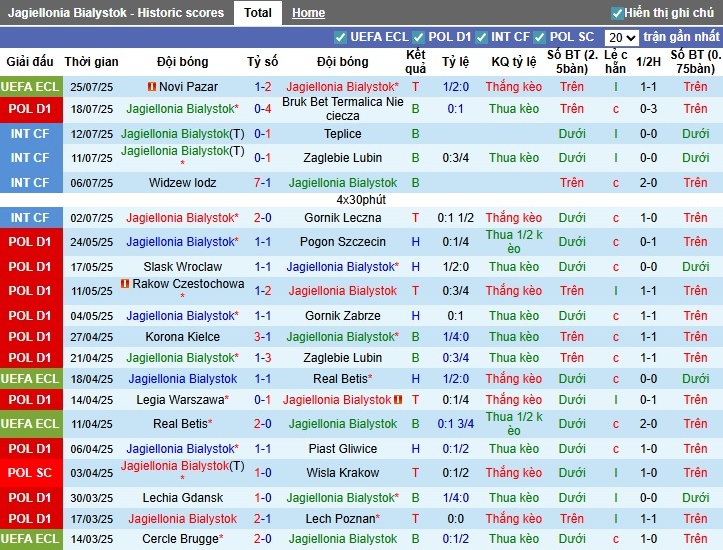The height and width of the screenshot is (550, 723).
Task: Click the POL SC league label on 03/04/25
Action: [30, 473]
